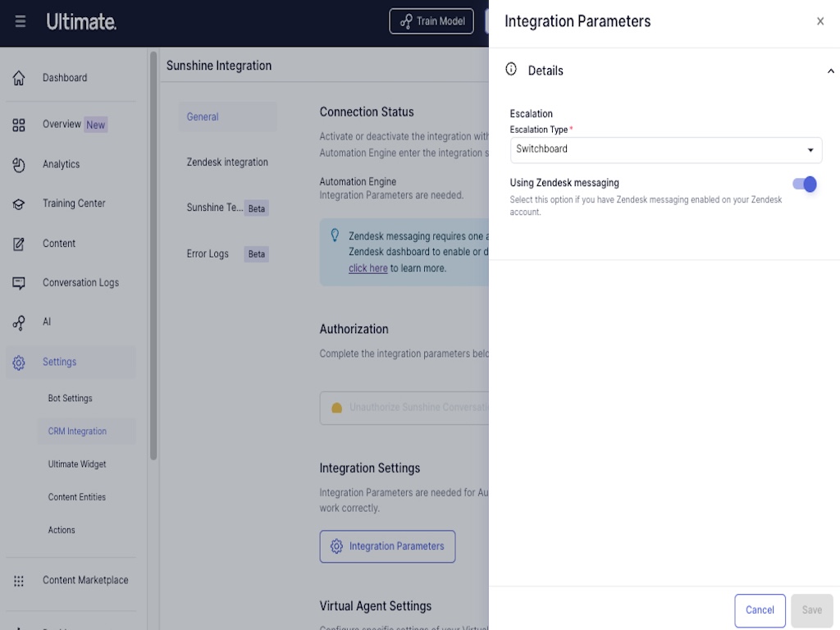Viewport: 840px width, 630px height.
Task: Click the Overview grid icon
Action: click(x=19, y=125)
